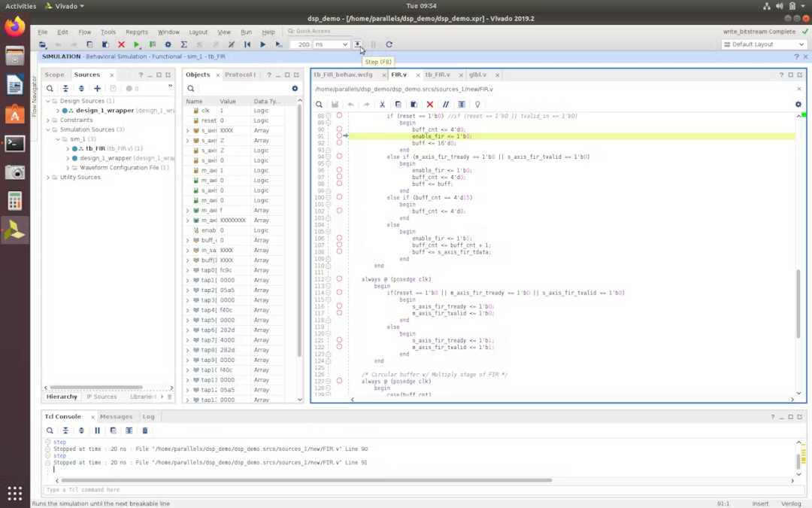Toggle breakpoint circle on line 106
The height and width of the screenshot is (508, 812).
(339, 239)
